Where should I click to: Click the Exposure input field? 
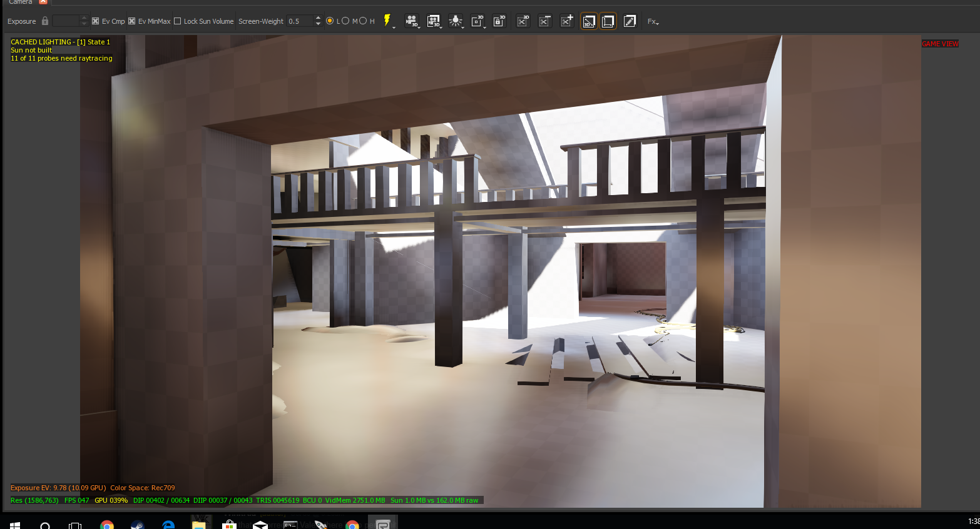click(66, 21)
